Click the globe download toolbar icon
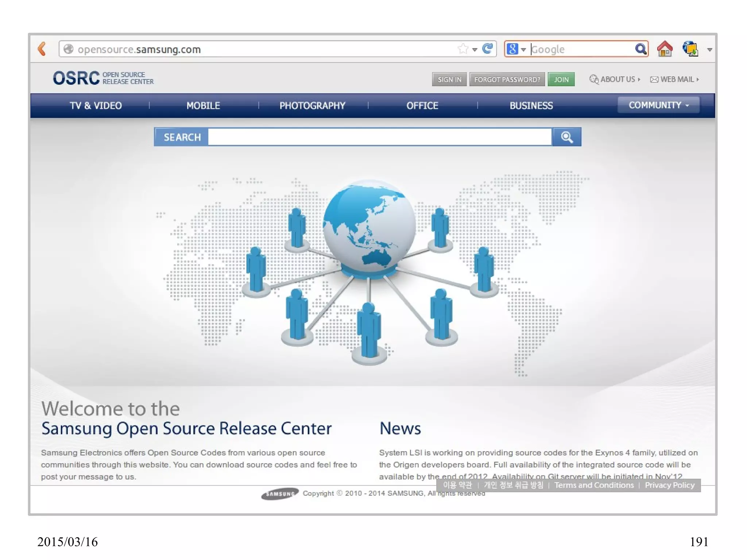747x560 pixels. pos(690,49)
